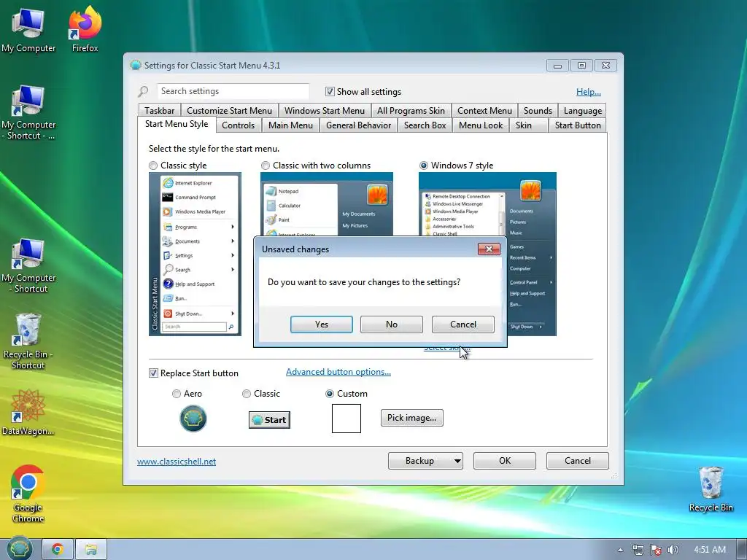Click Yes to save changes
The image size is (747, 560).
pos(322,324)
